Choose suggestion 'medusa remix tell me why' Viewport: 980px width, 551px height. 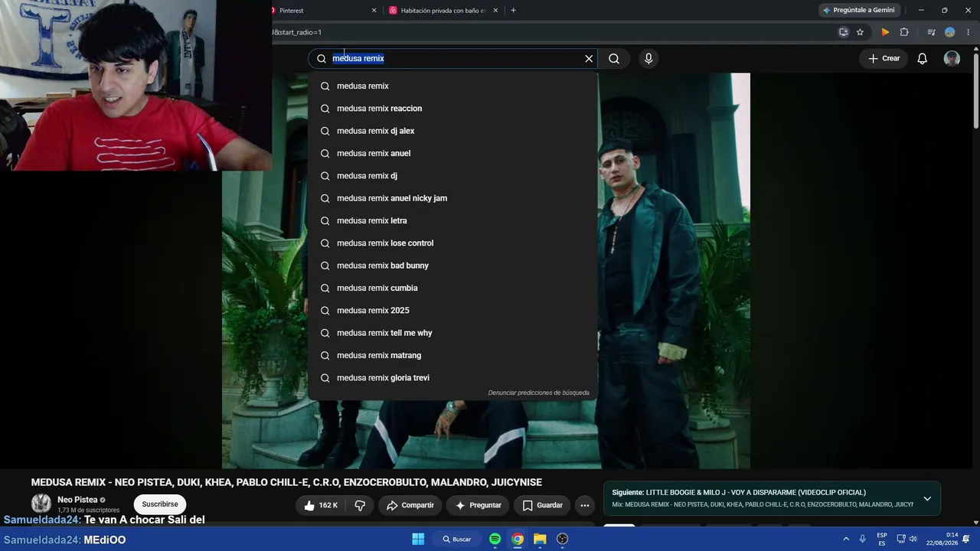[x=452, y=333]
